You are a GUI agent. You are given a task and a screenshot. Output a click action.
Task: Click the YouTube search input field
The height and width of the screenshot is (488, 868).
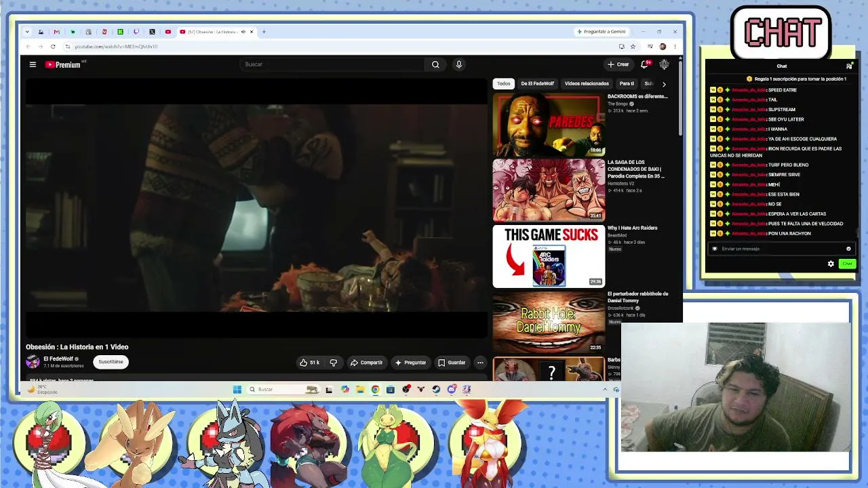(332, 64)
